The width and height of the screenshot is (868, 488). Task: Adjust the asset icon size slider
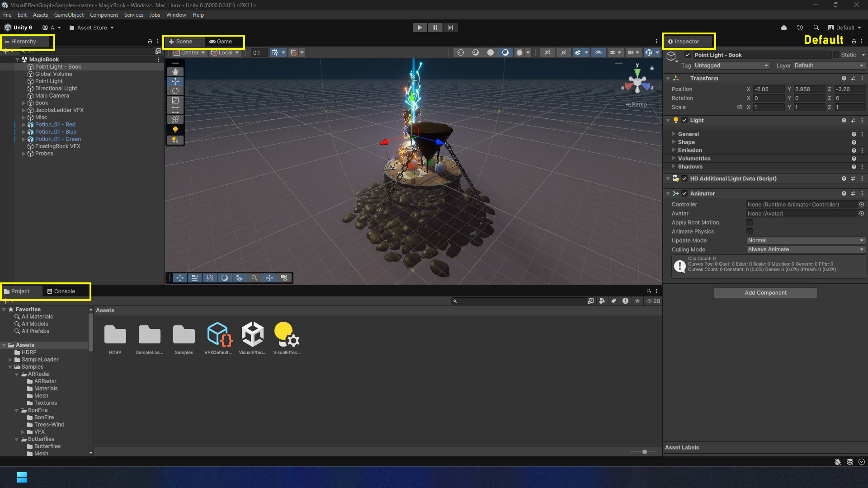644,452
